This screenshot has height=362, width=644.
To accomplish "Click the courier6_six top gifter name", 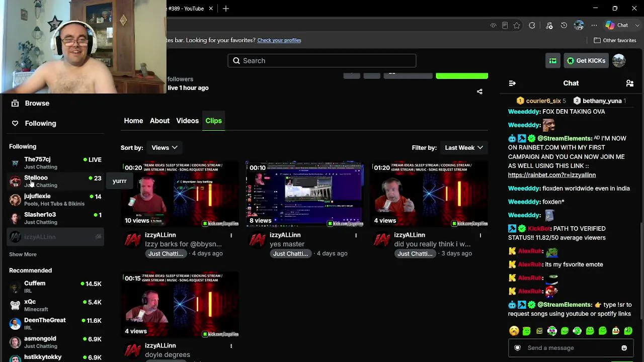I will [x=543, y=101].
